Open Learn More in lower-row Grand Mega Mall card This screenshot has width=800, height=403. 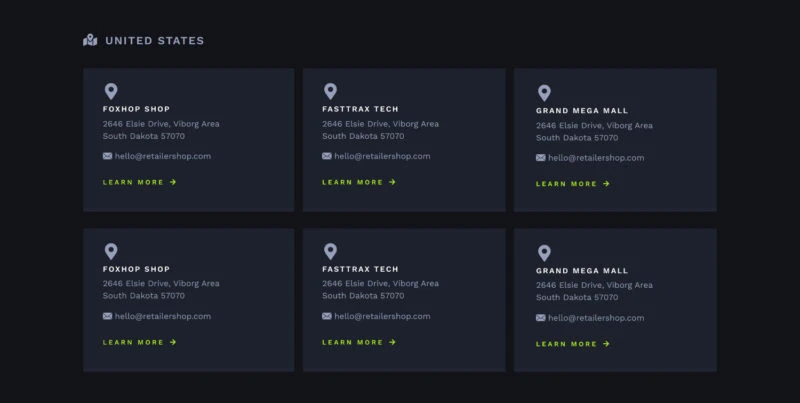coord(572,344)
